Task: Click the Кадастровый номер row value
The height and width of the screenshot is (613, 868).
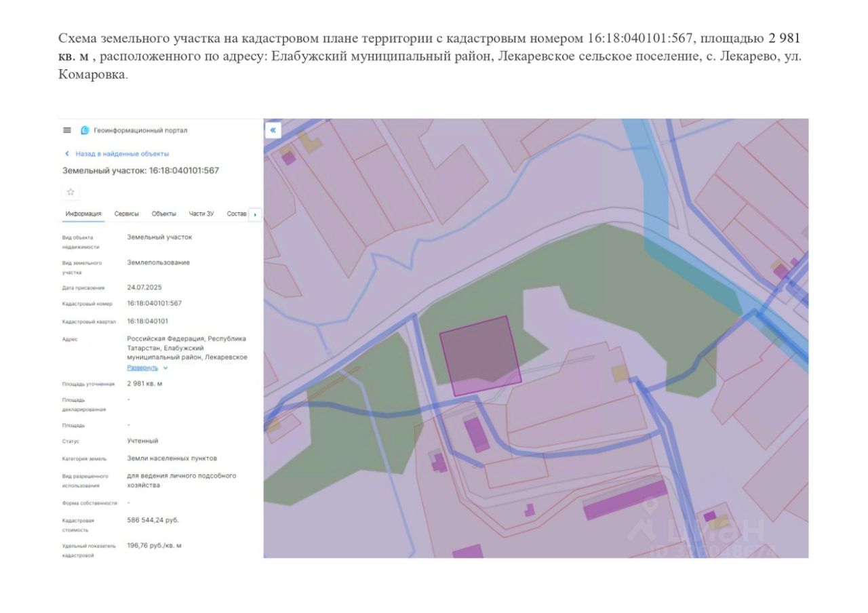Action: tap(155, 303)
